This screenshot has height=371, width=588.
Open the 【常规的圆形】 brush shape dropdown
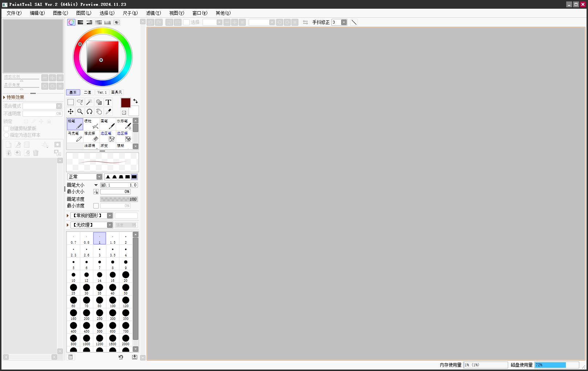(91, 216)
